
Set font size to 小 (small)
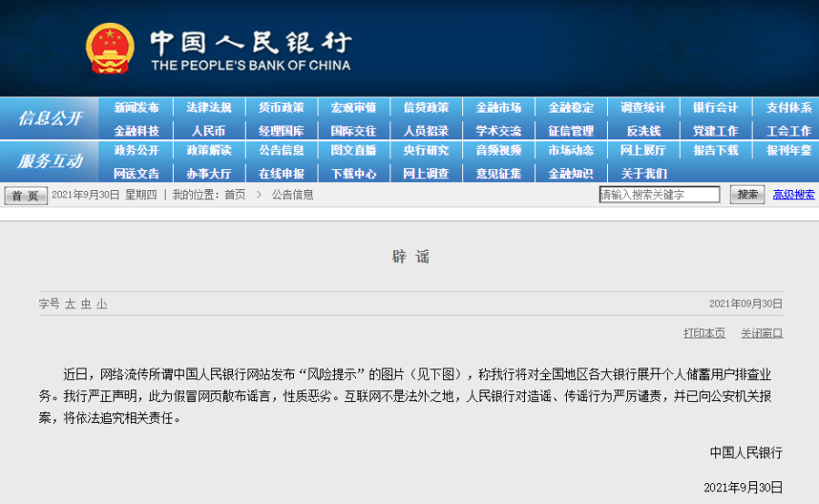[101, 304]
